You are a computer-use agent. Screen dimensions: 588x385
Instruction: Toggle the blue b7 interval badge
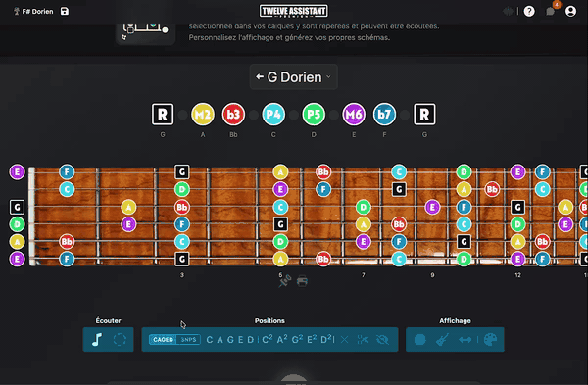(x=384, y=115)
